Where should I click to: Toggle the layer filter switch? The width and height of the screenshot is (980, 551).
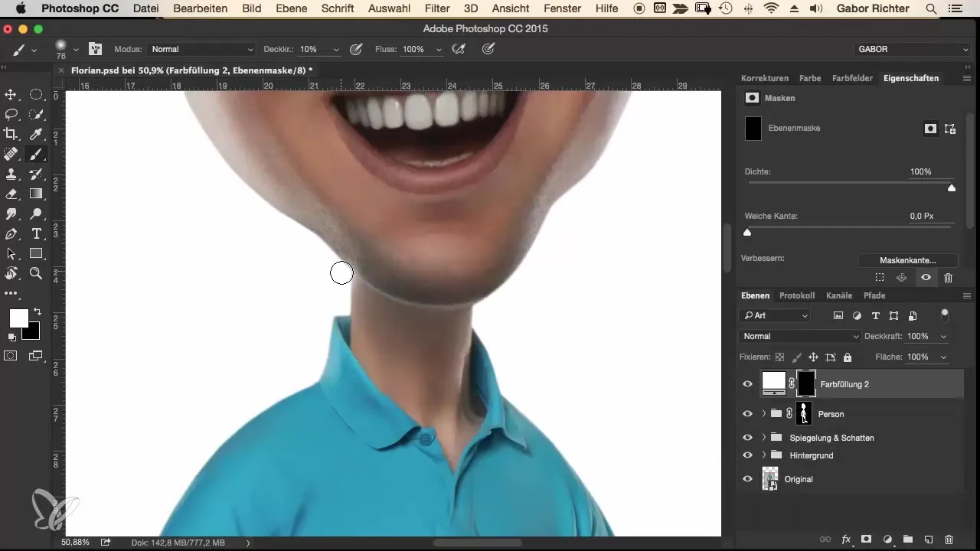(945, 314)
